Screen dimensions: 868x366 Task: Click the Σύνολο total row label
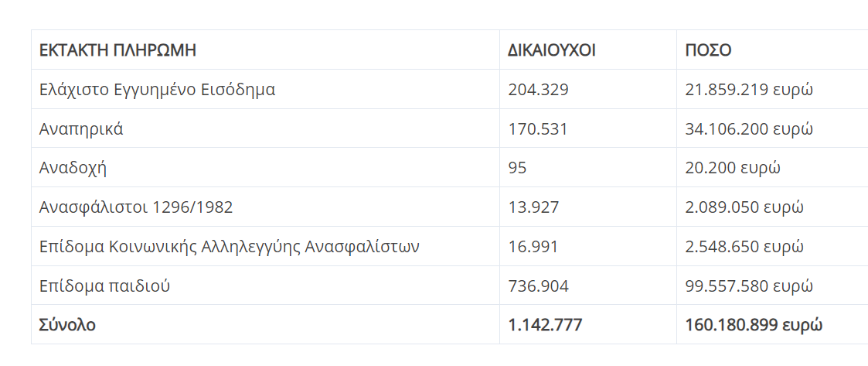[x=67, y=325]
